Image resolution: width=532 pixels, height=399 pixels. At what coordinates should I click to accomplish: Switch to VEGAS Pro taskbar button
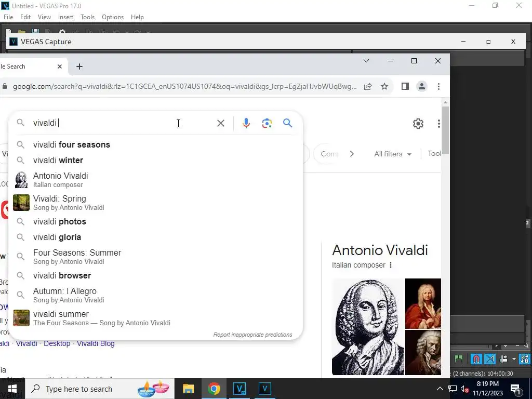(x=240, y=389)
